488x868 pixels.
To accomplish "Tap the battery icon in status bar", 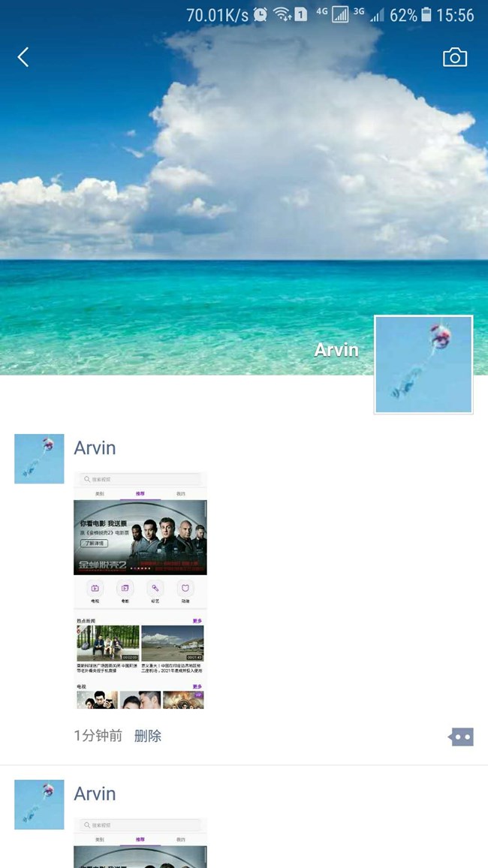I will point(426,14).
